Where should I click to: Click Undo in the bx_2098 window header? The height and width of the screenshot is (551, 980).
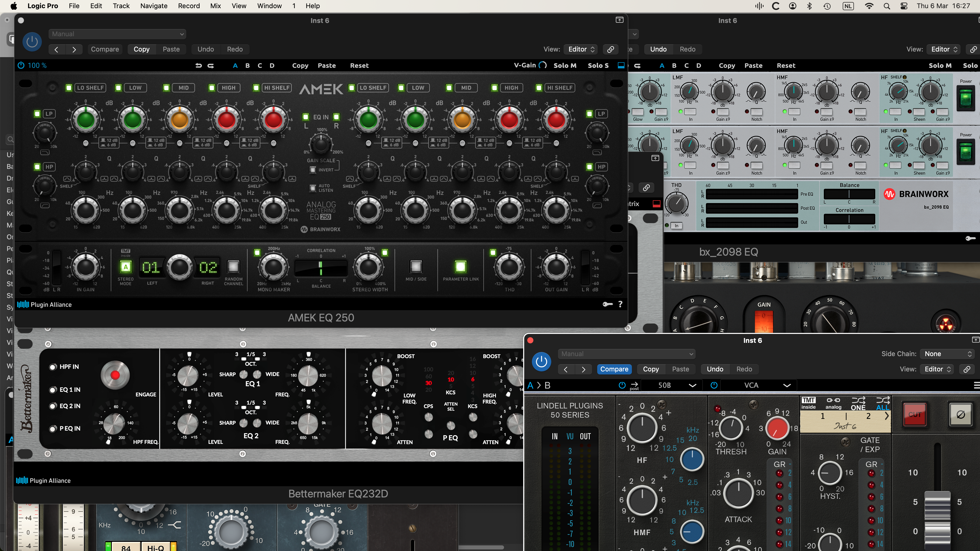pyautogui.click(x=658, y=49)
